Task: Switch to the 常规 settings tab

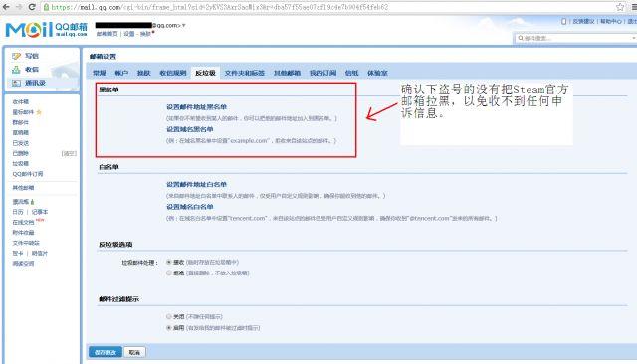Action: (x=100, y=73)
